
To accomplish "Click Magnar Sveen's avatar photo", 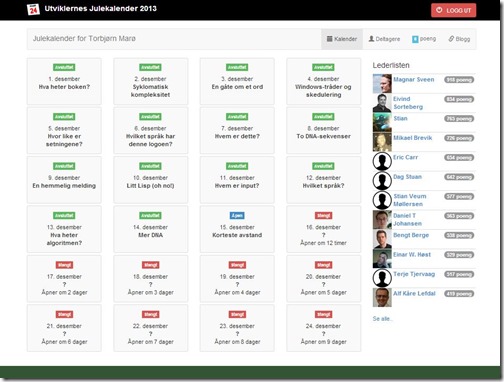I will coord(382,83).
